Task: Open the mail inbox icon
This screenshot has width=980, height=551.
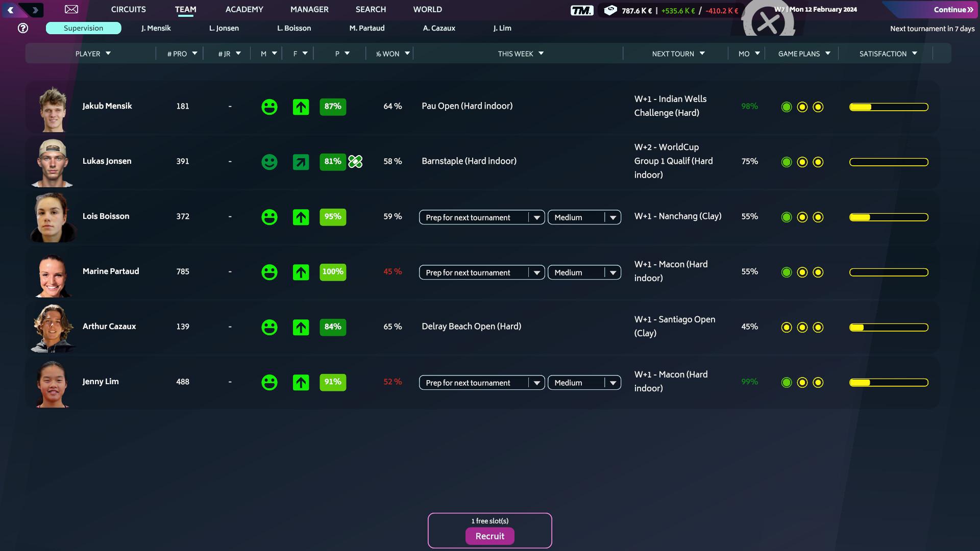Action: pos(71,9)
